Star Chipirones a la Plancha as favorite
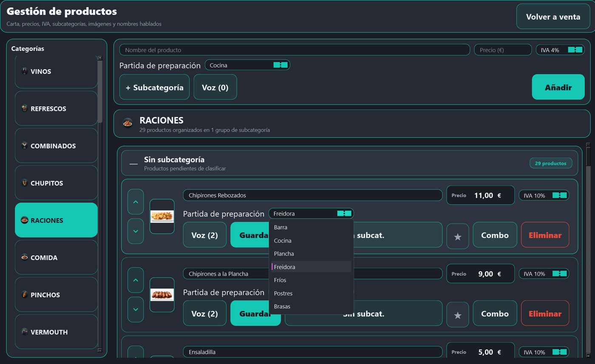This screenshot has height=364, width=595. pos(458,315)
